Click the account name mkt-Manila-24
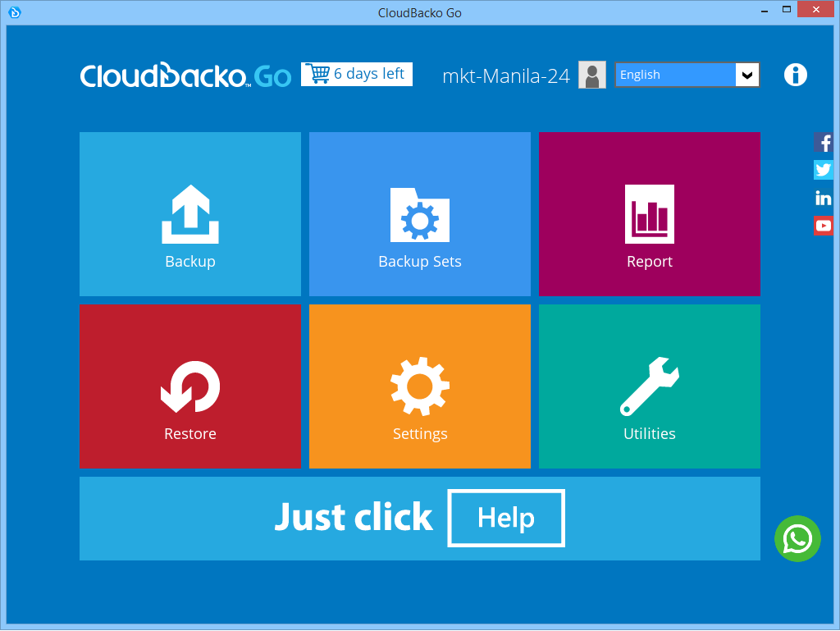This screenshot has height=631, width=840. pyautogui.click(x=505, y=75)
